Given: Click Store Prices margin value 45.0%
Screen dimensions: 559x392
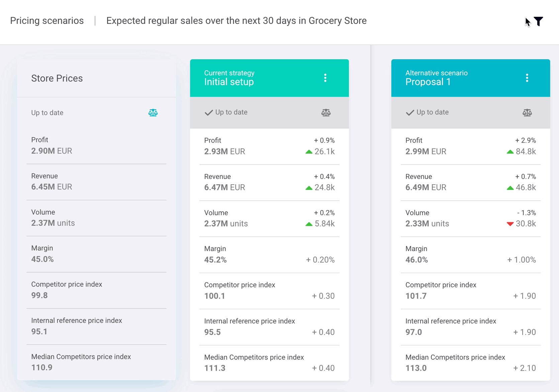Looking at the screenshot, I should 42,259.
